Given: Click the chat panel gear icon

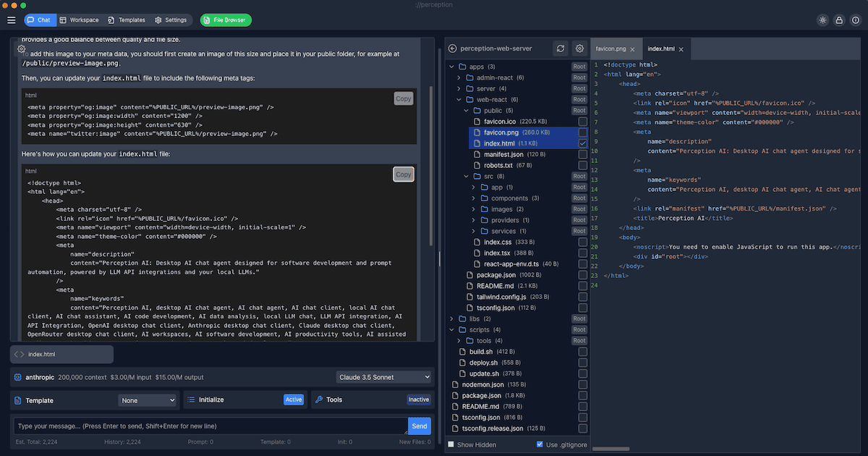Looking at the screenshot, I should coord(22,49).
